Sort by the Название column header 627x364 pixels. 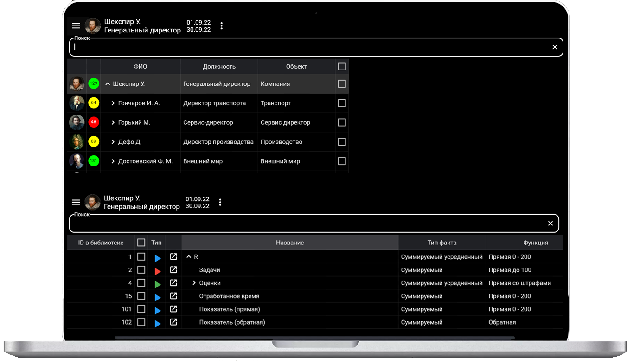click(x=290, y=243)
